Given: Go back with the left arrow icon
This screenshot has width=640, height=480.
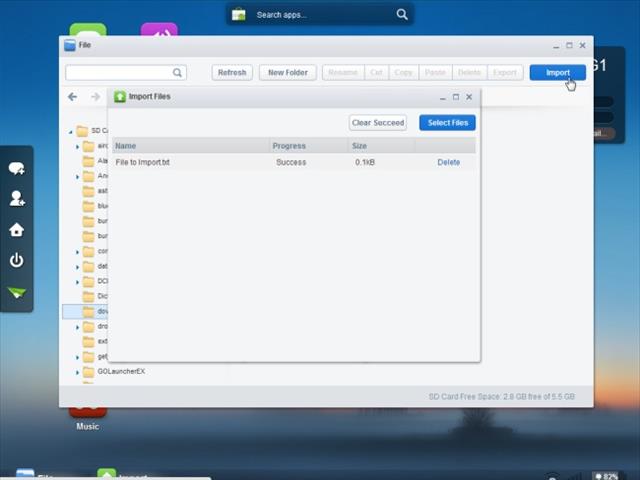Looking at the screenshot, I should 73,97.
